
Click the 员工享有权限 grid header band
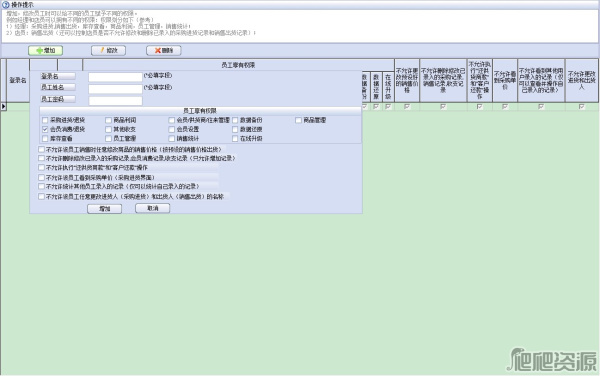tap(238, 65)
